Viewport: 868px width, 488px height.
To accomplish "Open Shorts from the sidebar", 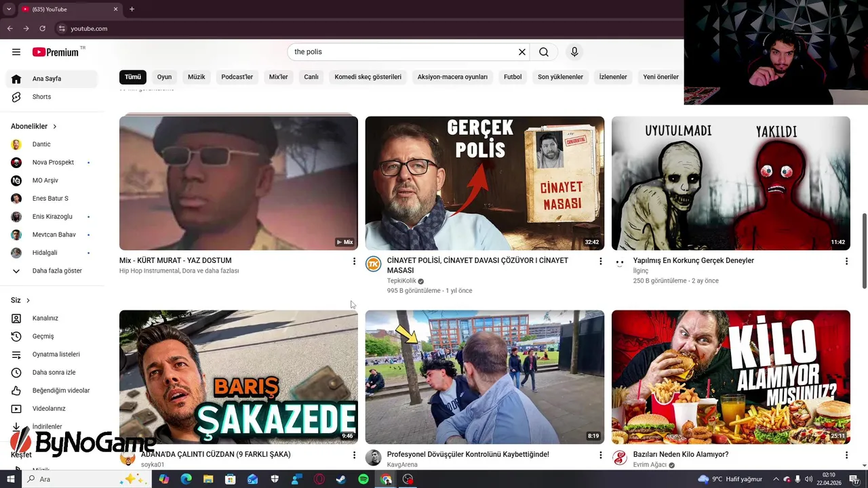I will (52, 97).
